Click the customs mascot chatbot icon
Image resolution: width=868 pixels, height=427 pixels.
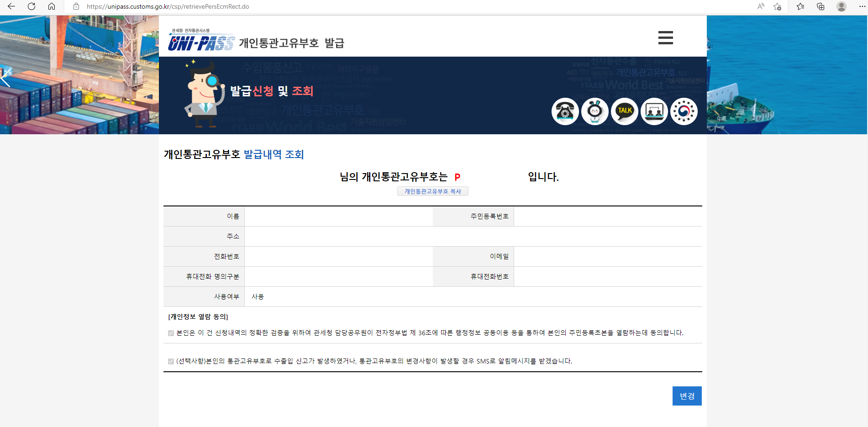(594, 111)
